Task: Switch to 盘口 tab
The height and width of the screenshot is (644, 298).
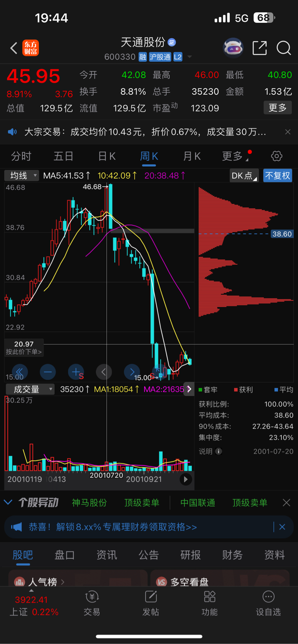Action: pyautogui.click(x=64, y=555)
